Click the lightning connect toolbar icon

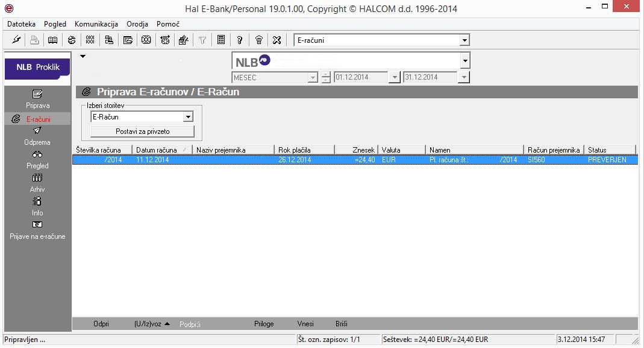click(x=16, y=40)
